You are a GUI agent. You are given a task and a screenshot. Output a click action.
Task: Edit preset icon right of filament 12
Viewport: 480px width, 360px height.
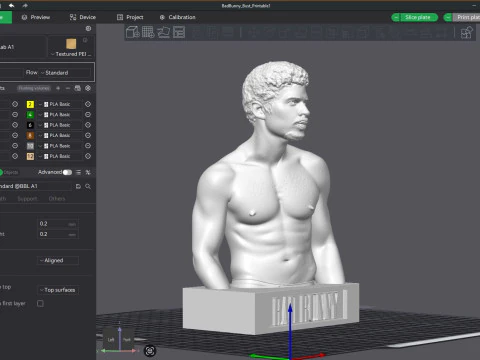point(88,156)
